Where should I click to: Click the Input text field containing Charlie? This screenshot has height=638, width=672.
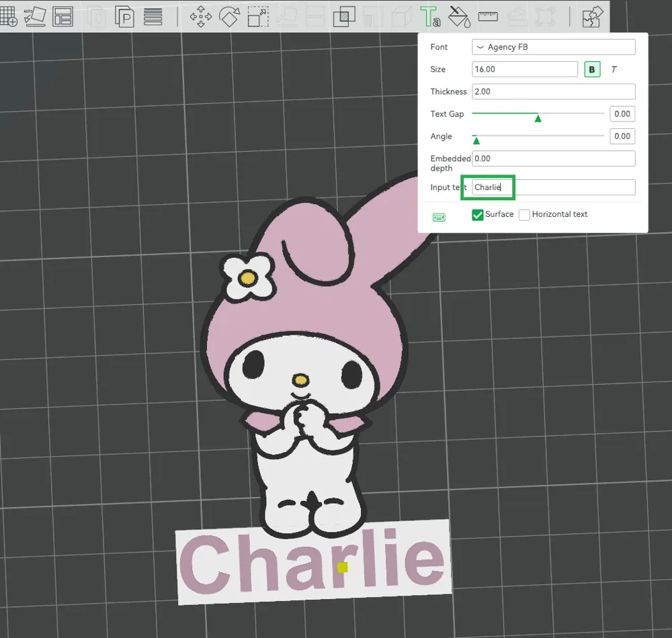click(553, 187)
